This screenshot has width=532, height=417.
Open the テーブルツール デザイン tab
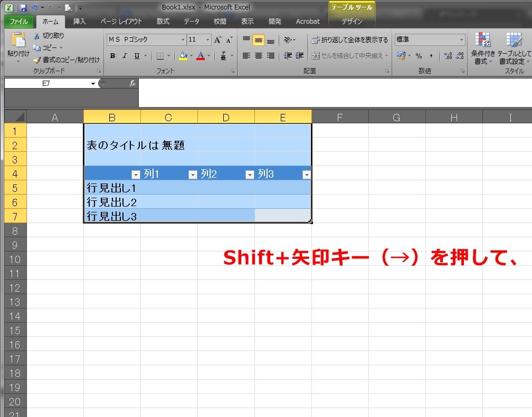coord(351,22)
